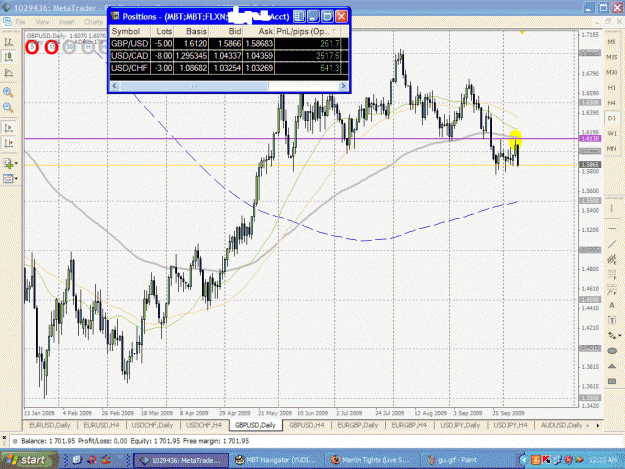Select the USD/CAD row in Positions
Viewport: 625px width, 469px height.
click(x=229, y=56)
